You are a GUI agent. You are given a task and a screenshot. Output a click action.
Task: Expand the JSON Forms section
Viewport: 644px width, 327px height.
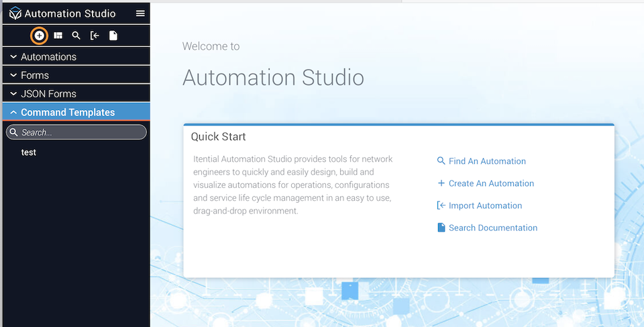[x=76, y=93]
